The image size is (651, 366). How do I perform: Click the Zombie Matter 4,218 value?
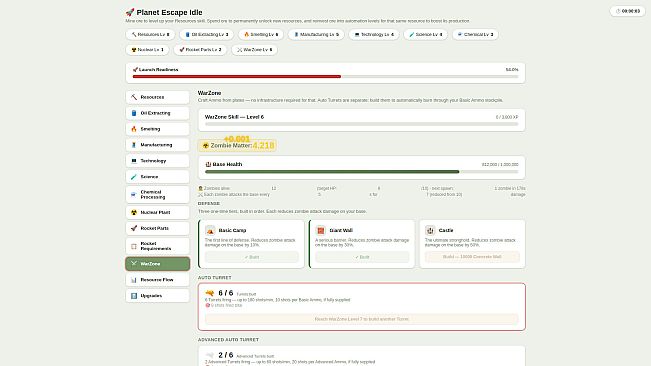click(x=264, y=146)
